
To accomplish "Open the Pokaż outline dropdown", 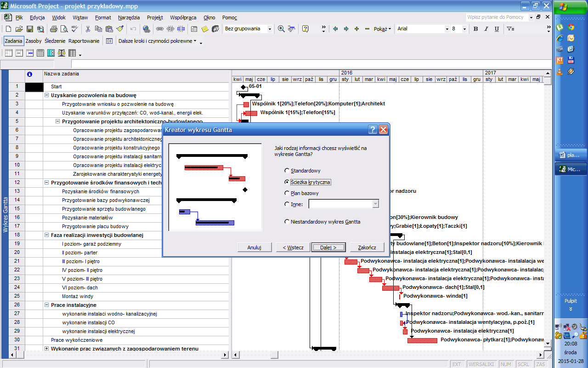I will 382,29.
